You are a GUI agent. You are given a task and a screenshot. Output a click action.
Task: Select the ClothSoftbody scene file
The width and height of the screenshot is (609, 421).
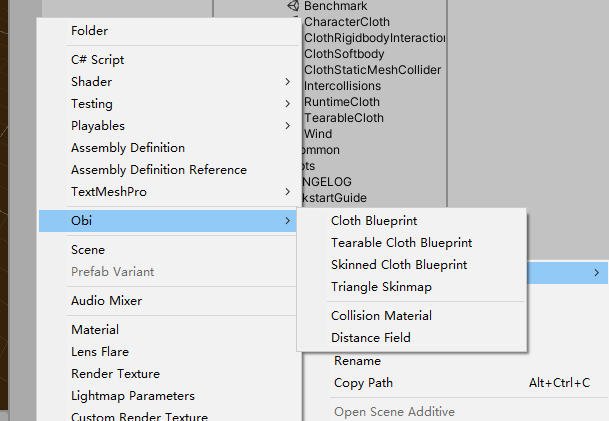pos(344,54)
